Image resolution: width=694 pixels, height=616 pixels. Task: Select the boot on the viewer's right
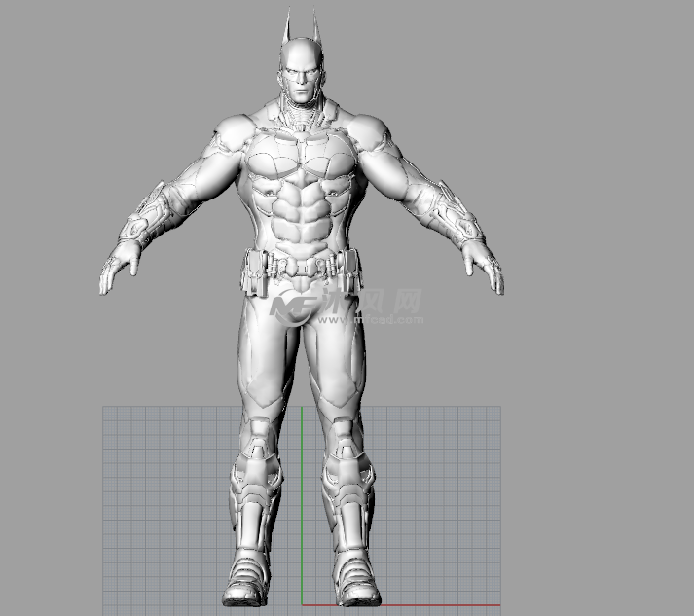point(352,564)
